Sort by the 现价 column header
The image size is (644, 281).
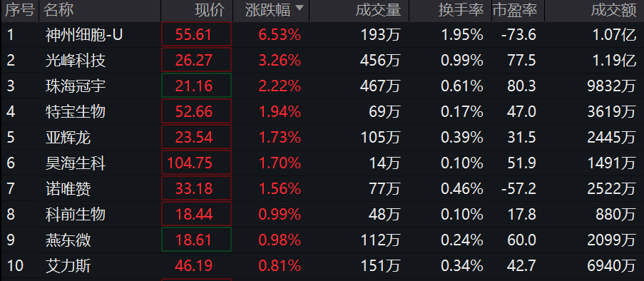[x=210, y=10]
